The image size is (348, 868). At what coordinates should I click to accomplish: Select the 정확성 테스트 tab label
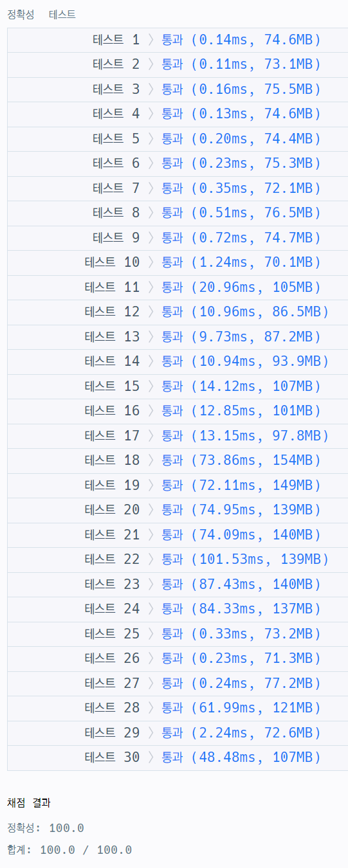41,14
